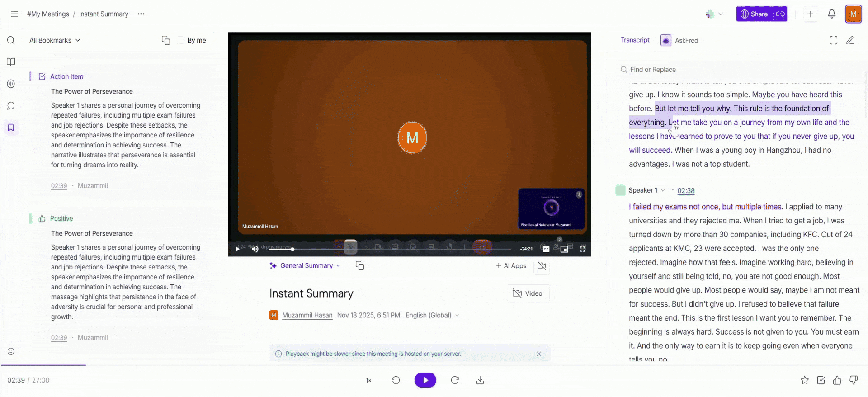The width and height of the screenshot is (868, 397).
Task: Open emoji feedback icon at sidebar bottom
Action: [11, 351]
